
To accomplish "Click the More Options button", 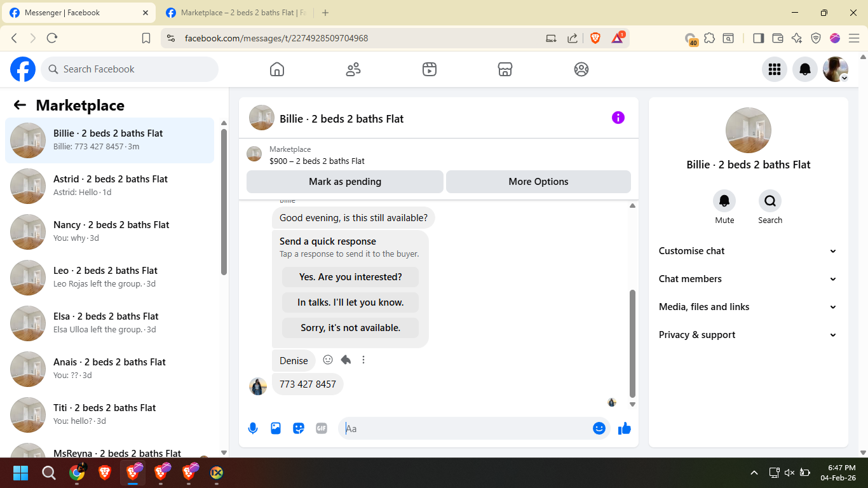I will coord(538,182).
